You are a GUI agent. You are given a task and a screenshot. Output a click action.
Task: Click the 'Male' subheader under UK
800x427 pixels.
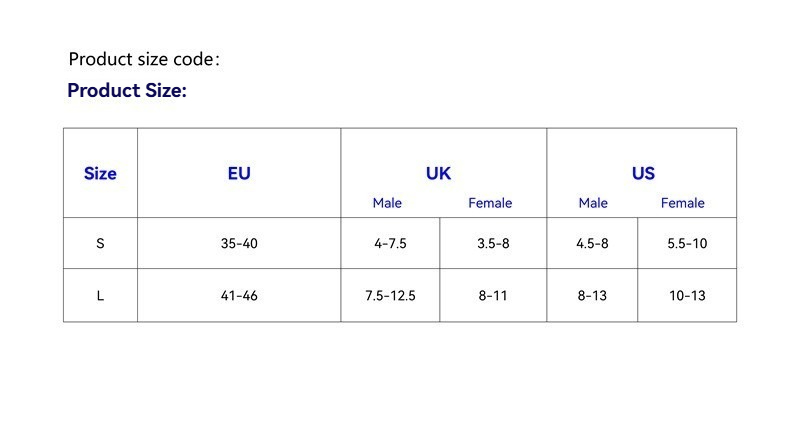coord(387,203)
